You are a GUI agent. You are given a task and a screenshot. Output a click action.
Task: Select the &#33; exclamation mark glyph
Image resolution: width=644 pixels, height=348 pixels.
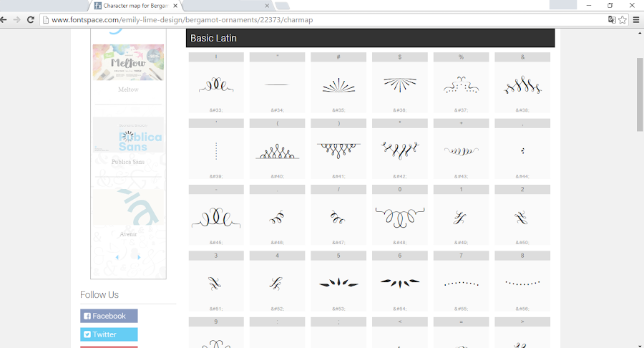(216, 85)
